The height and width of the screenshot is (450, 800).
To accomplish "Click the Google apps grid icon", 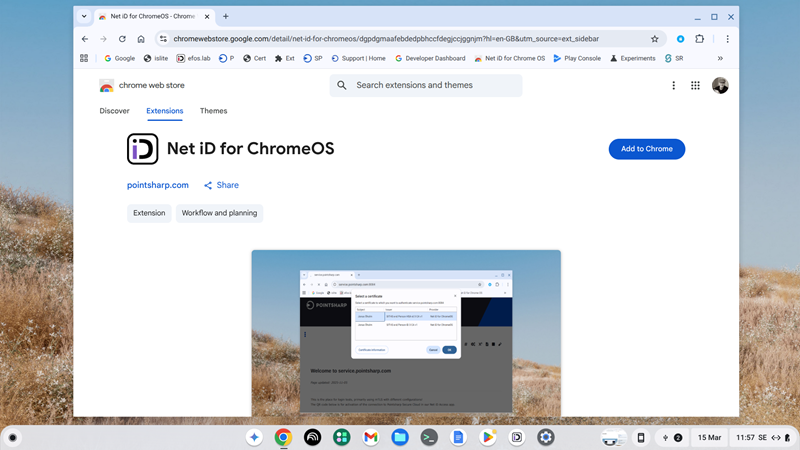I will [x=695, y=86].
